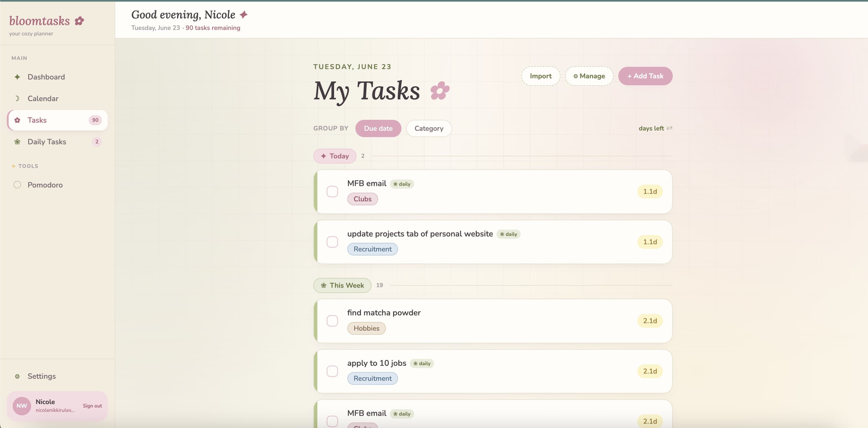Click the Dashboard sparkle icon

17,77
